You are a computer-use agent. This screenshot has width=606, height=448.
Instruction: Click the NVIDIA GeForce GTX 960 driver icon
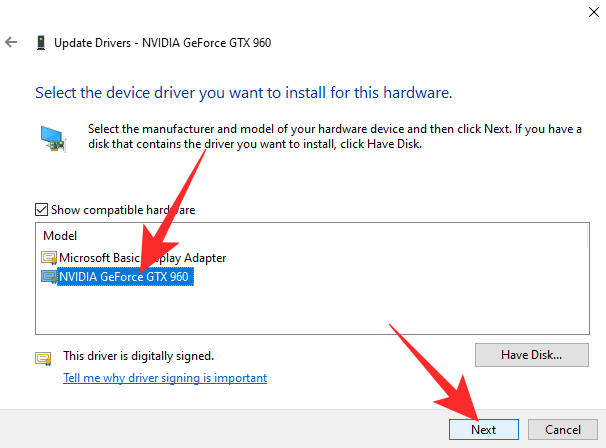pyautogui.click(x=48, y=276)
